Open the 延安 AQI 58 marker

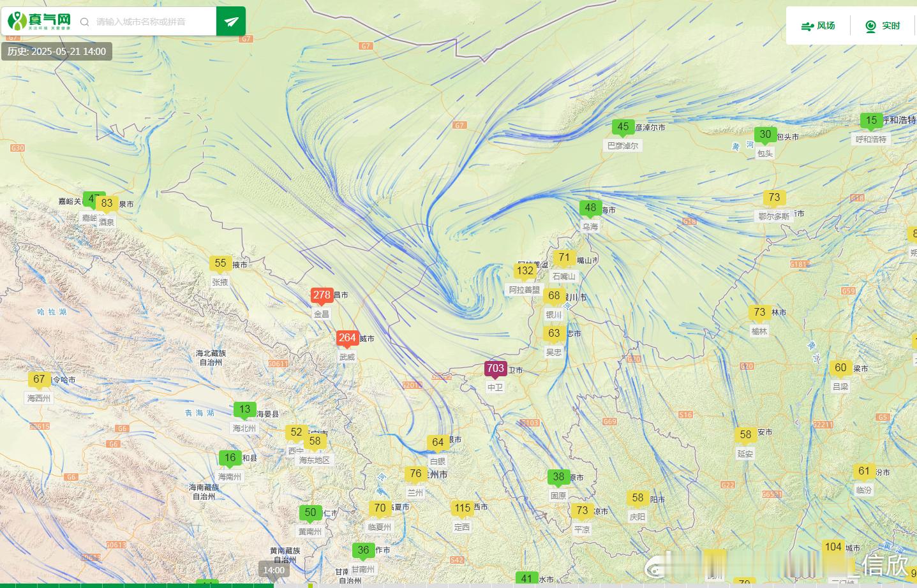[x=745, y=435]
